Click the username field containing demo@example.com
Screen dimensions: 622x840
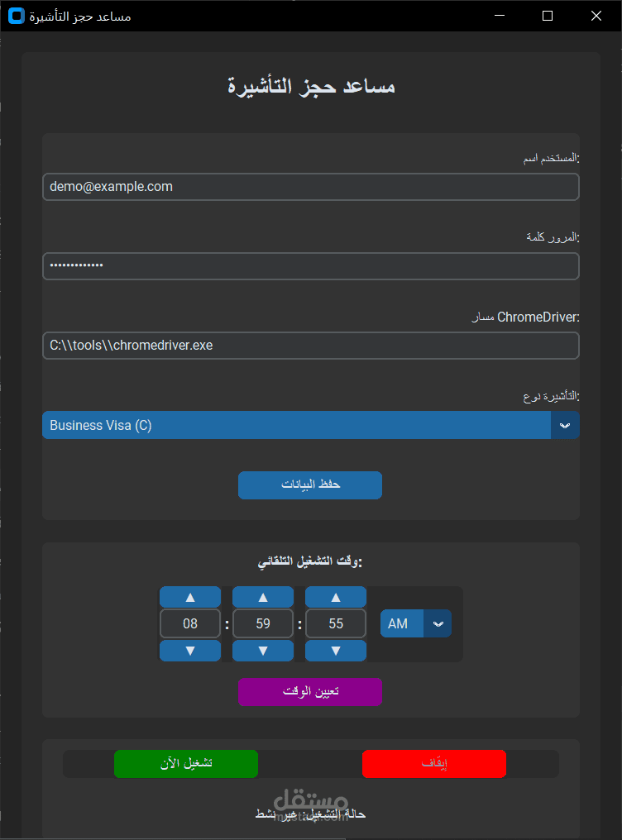(311, 187)
